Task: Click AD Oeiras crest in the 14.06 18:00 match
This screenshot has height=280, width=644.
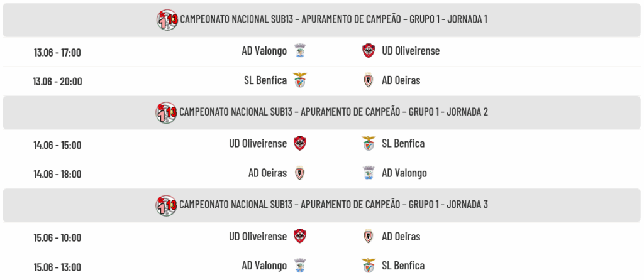Action: point(300,173)
